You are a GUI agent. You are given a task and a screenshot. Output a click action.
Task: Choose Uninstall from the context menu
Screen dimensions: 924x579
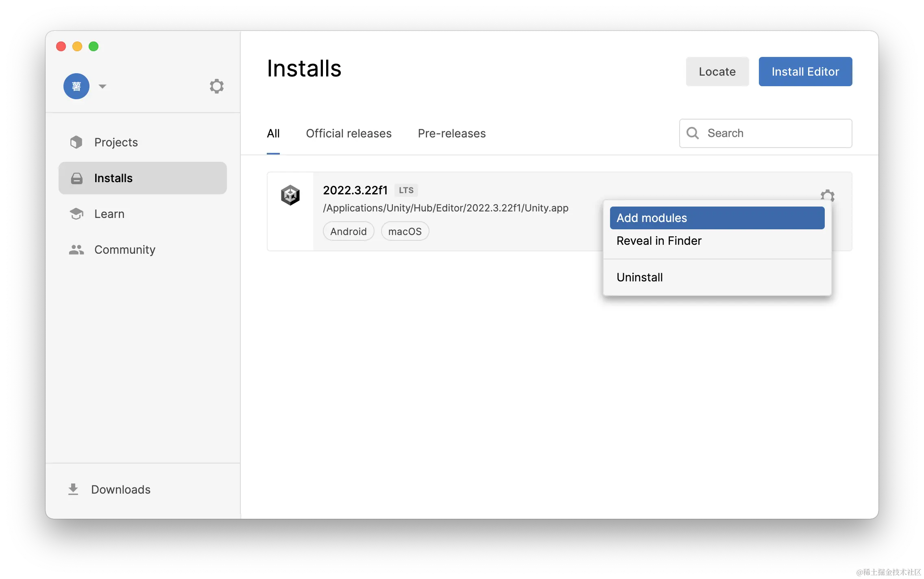pos(639,277)
